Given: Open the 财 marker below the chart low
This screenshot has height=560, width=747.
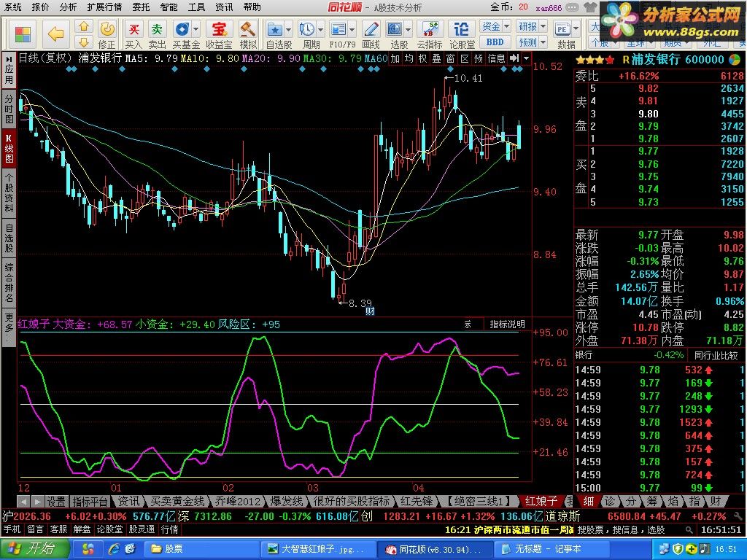Looking at the screenshot, I should [370, 311].
